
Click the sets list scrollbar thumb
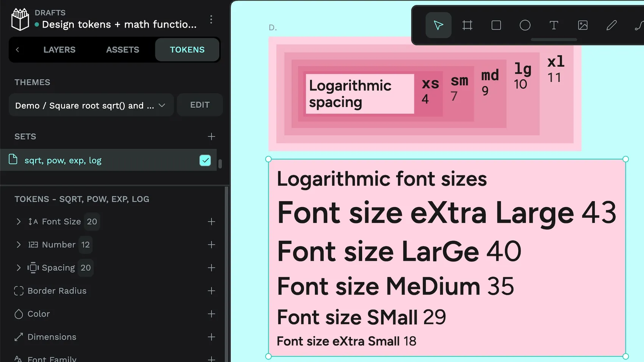tap(220, 164)
